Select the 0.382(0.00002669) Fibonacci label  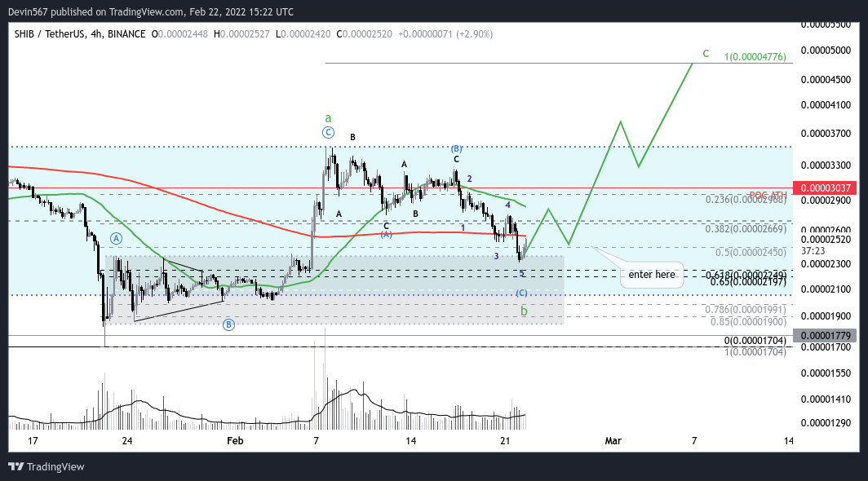point(746,228)
